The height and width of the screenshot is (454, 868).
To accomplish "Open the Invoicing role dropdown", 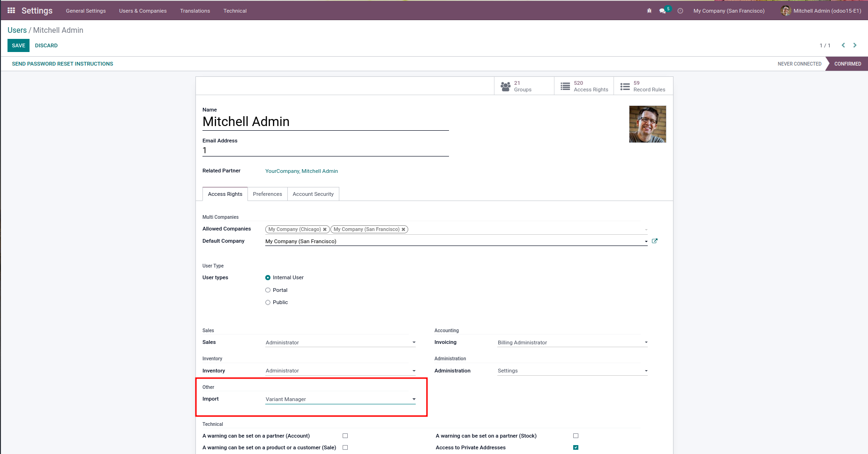I will [x=572, y=342].
